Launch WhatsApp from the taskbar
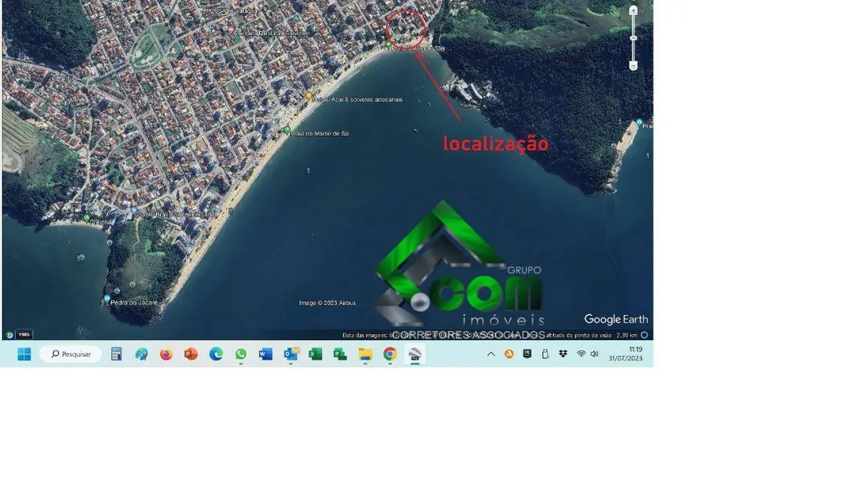This screenshot has height=488, width=868. pos(240,354)
